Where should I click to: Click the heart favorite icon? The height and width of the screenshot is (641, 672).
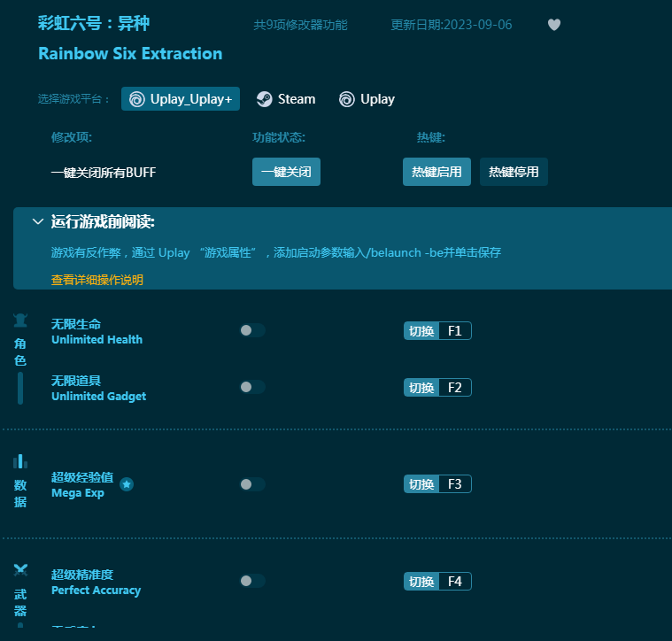[x=554, y=25]
